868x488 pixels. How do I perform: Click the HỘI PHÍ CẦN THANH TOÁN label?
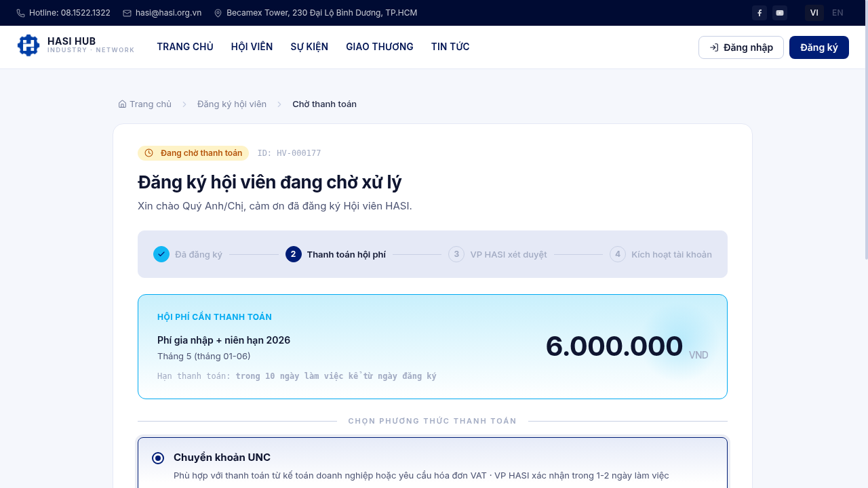coord(214,317)
